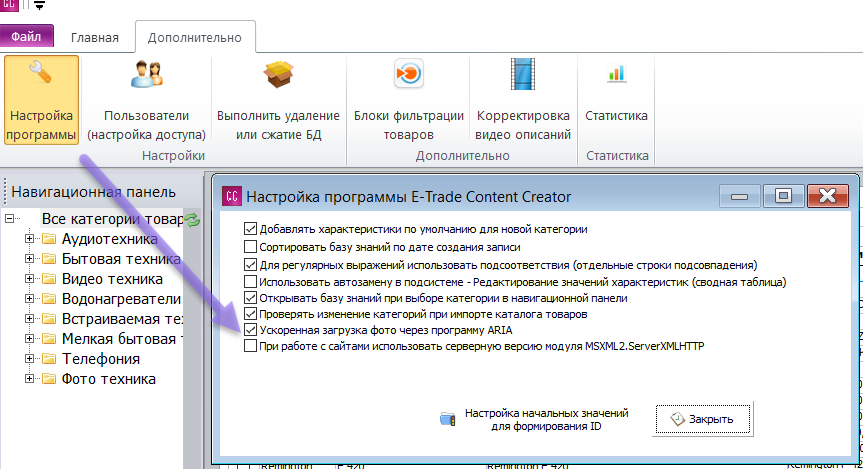Select the Дополнительно ribbon tab
The width and height of the screenshot is (863, 469).
195,37
